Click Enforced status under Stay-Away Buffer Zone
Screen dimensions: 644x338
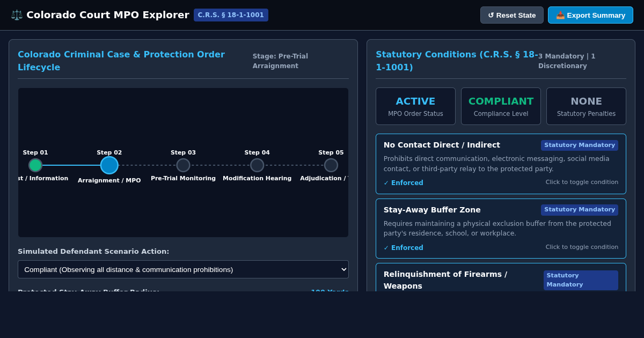404,248
